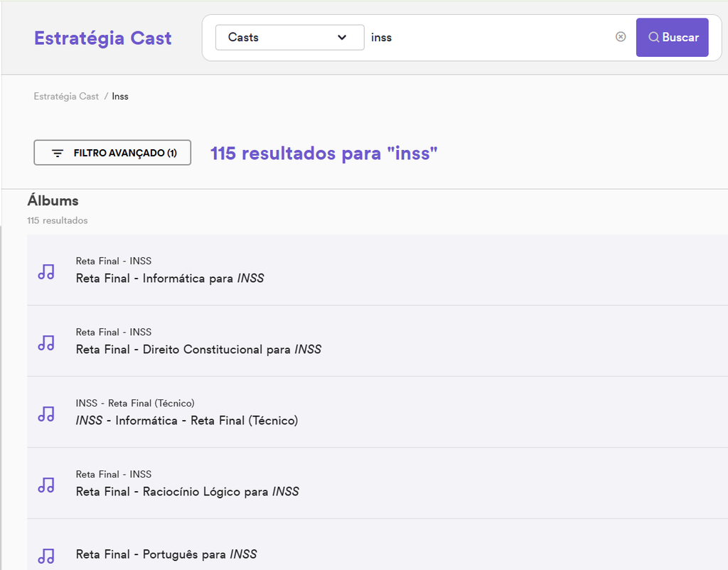This screenshot has height=570, width=728.
Task: Click 'INSS - Reta Final (Técnico)' subtitle text
Action: pyautogui.click(x=135, y=404)
